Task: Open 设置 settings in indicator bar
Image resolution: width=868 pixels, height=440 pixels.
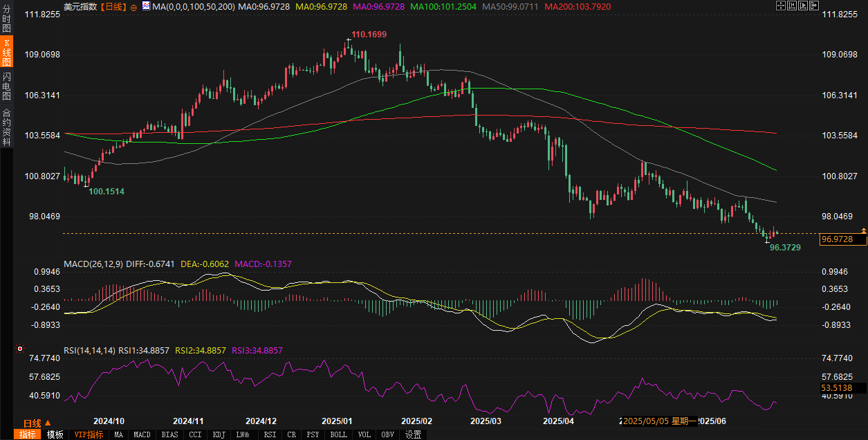Action: pos(413,434)
